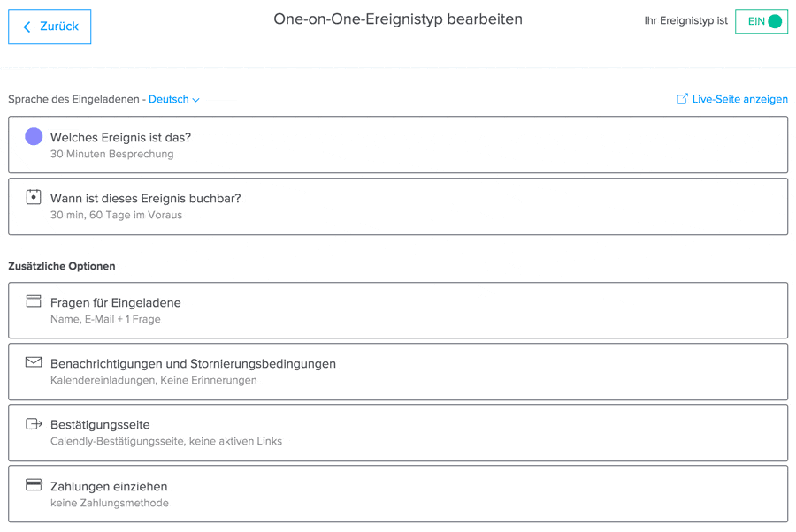The width and height of the screenshot is (796, 532).
Task: Click the back chevron arrow icon
Action: pos(27,27)
